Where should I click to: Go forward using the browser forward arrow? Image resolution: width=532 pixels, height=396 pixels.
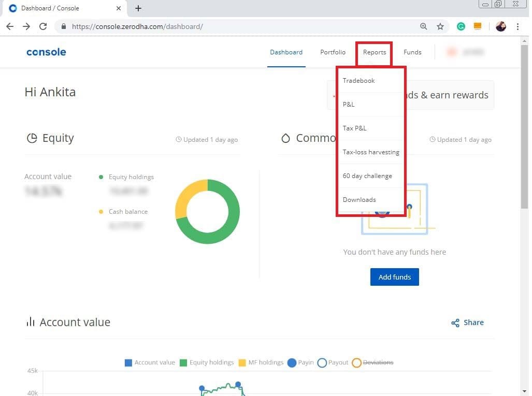pos(26,26)
